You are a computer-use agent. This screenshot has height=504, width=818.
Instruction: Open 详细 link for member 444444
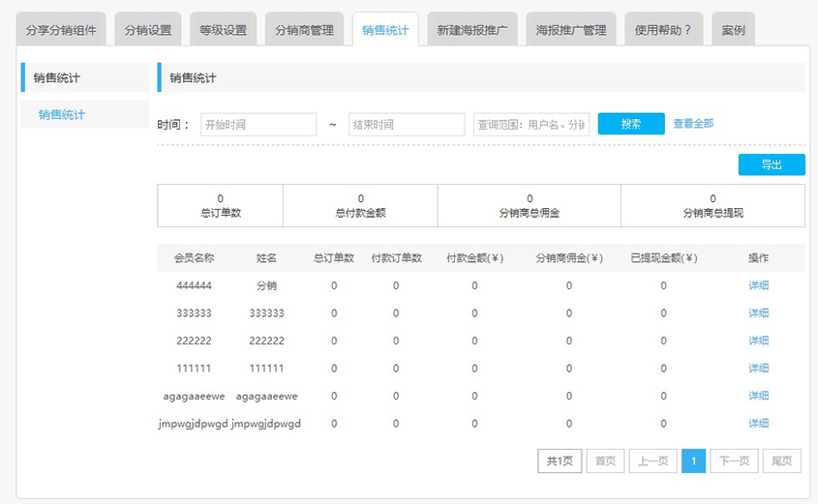pos(758,285)
